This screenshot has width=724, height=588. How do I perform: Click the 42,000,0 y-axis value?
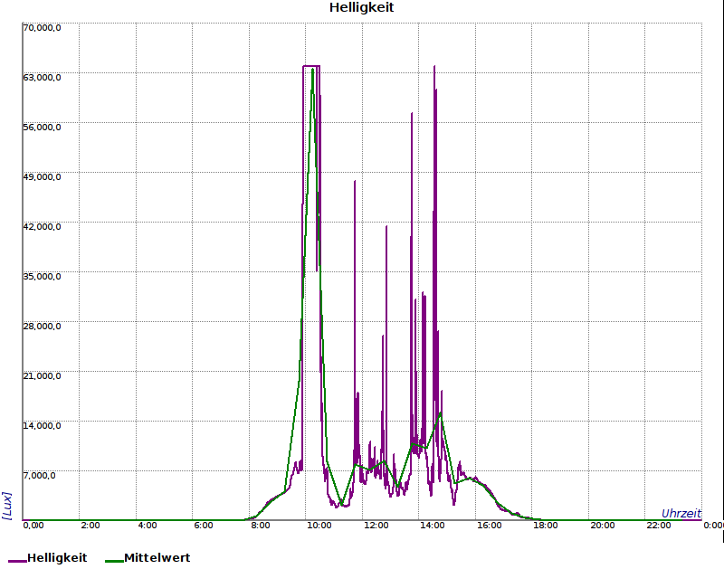point(42,227)
